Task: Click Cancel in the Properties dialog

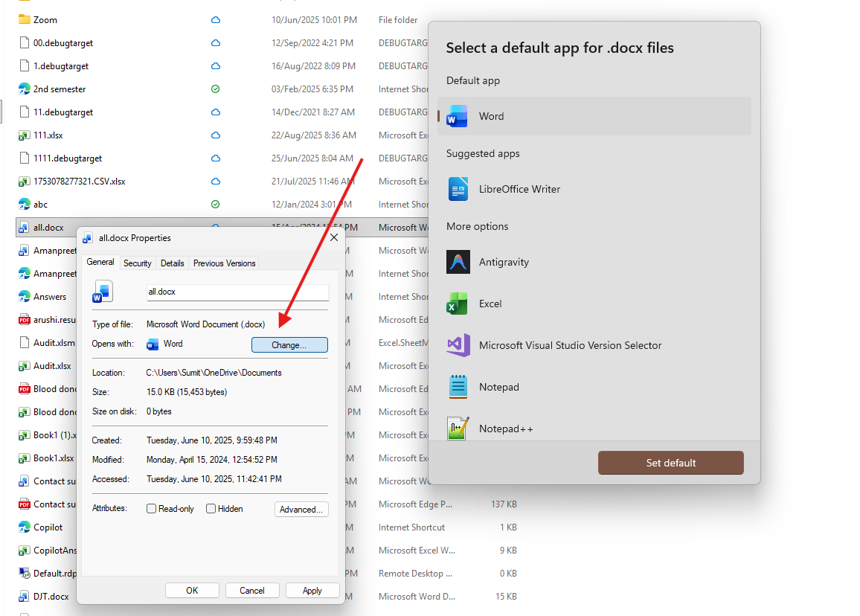Action: pos(252,591)
